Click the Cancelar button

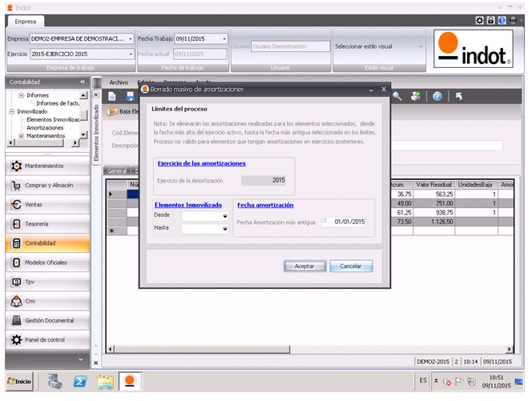coord(351,266)
